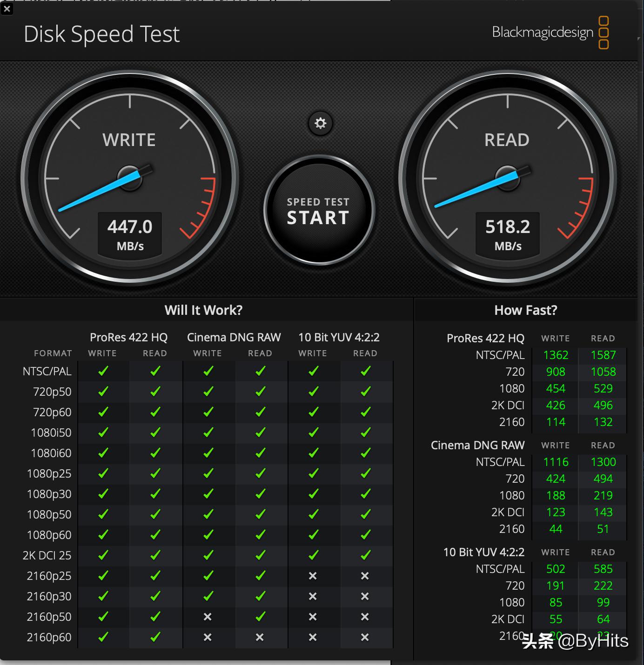644x665 pixels.
Task: Click the Cinema DNG RAW read X for 2160p60
Action: pos(260,637)
